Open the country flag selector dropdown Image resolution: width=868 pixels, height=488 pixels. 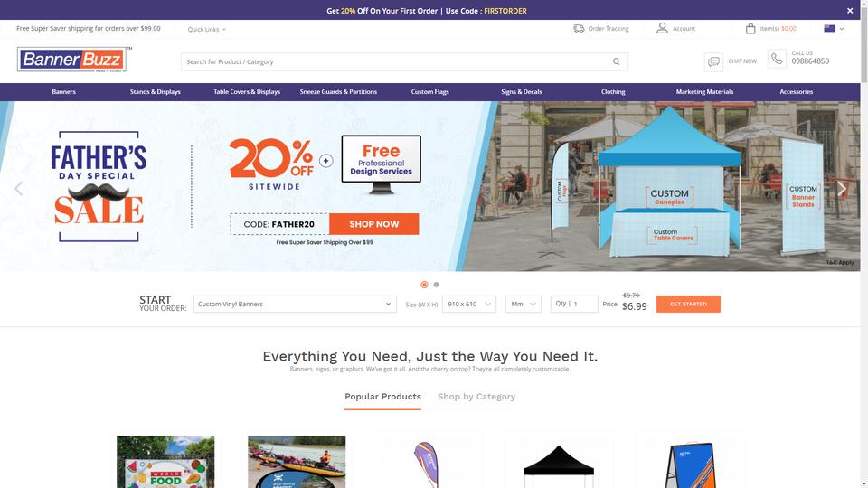tap(834, 28)
